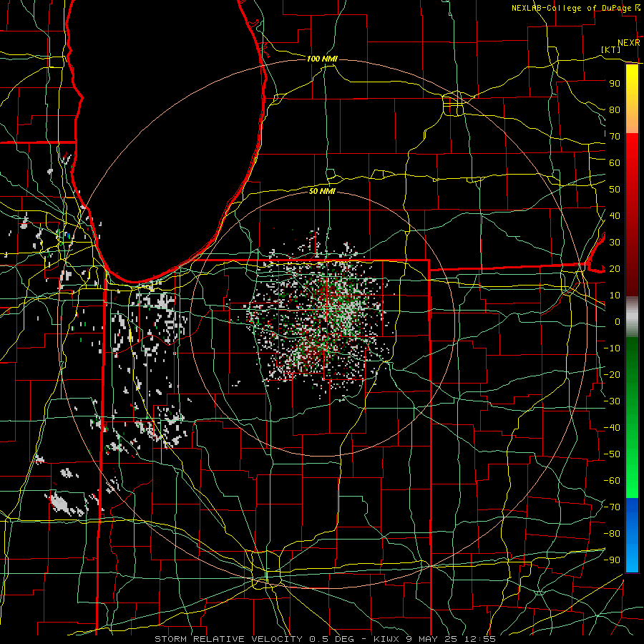Screen dimensions: 644x644
Task: Click the 9 MAY 25 date text
Action: click(432, 639)
